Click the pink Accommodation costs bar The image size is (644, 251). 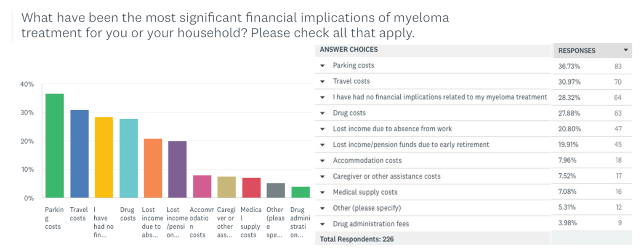click(202, 187)
